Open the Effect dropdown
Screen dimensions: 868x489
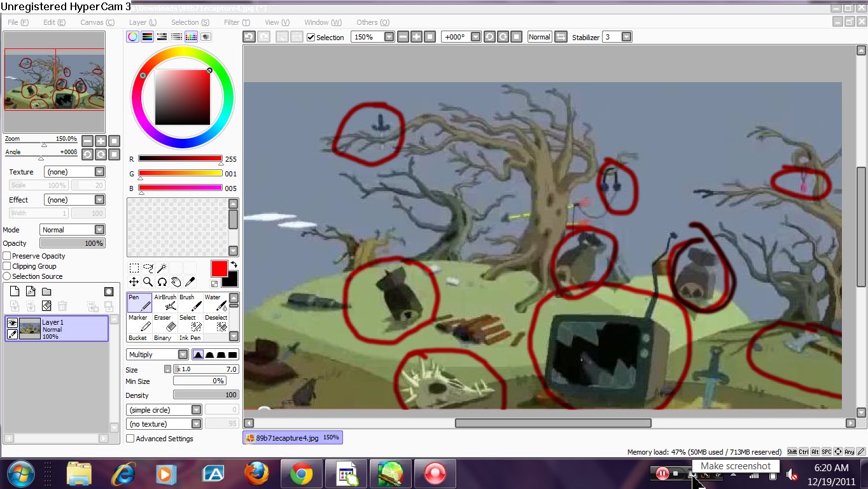point(74,200)
